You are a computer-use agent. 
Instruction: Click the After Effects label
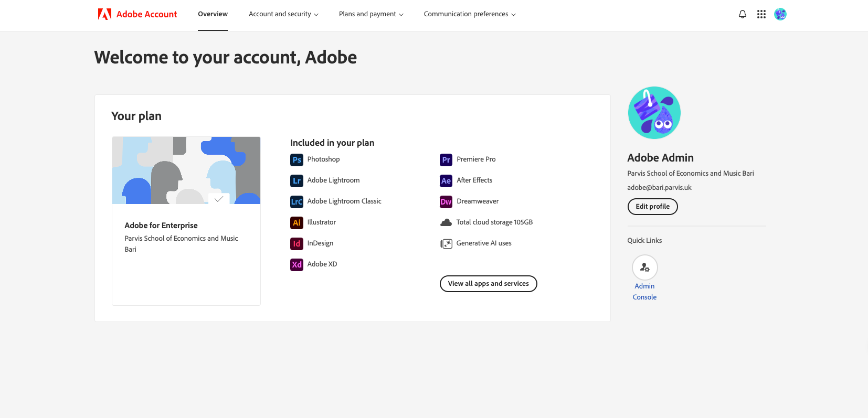point(474,180)
